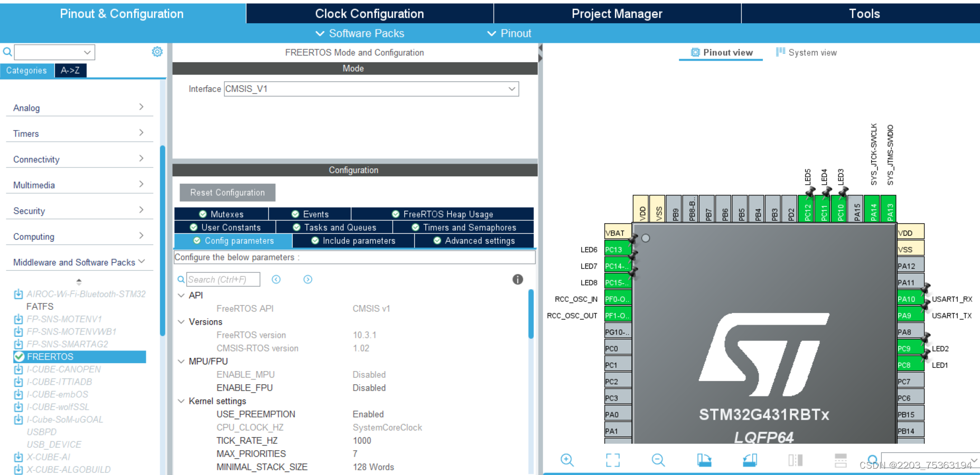Viewport: 980px width, 475px height.
Task: Switch sidebar to A->Z listing
Action: (70, 70)
